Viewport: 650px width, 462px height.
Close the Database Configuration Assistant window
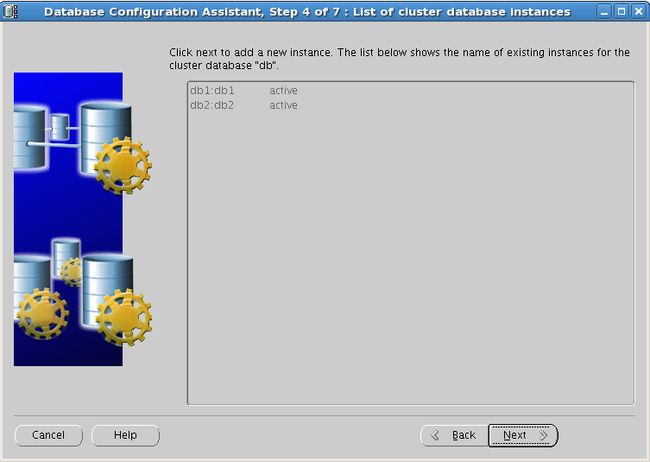[x=639, y=12]
